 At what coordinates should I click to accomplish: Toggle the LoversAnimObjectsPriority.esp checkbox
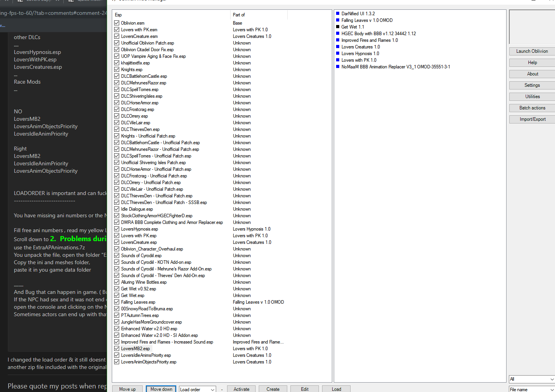(x=117, y=362)
